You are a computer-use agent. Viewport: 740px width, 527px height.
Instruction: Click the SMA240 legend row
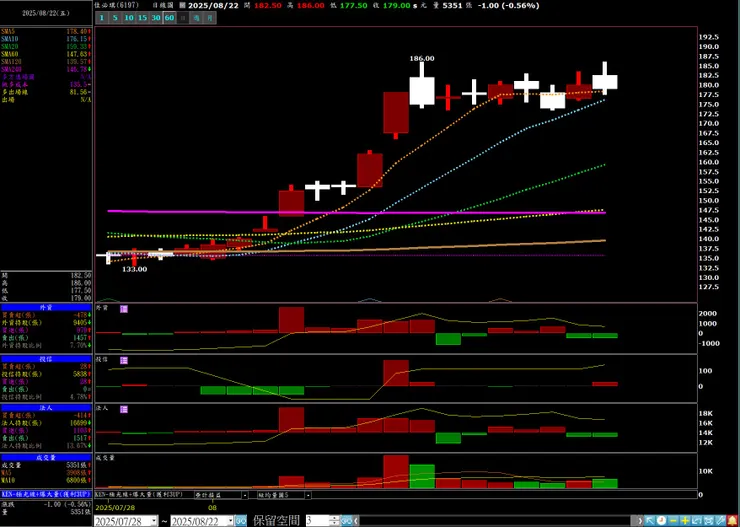coord(46,69)
